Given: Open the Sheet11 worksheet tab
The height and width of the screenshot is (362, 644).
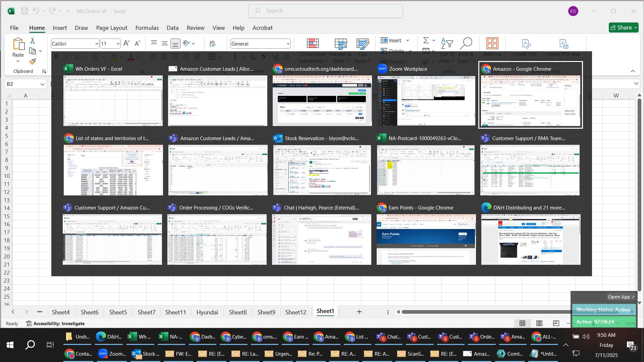Looking at the screenshot, I should 175,312.
